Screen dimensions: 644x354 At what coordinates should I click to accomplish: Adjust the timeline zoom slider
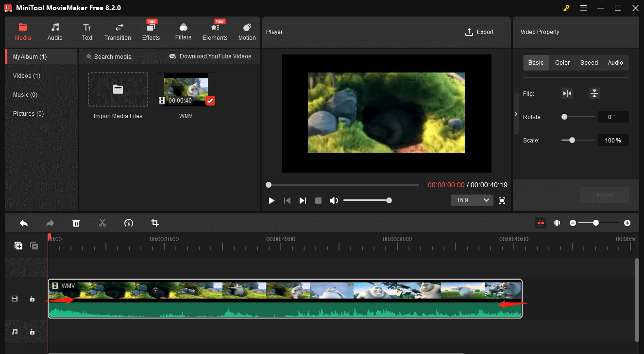point(598,223)
